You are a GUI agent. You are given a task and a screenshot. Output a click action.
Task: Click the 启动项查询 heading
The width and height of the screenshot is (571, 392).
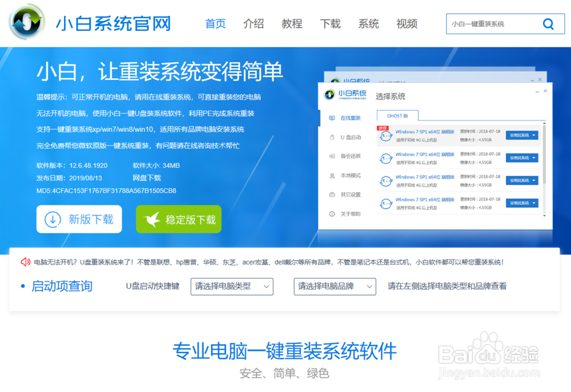point(62,286)
